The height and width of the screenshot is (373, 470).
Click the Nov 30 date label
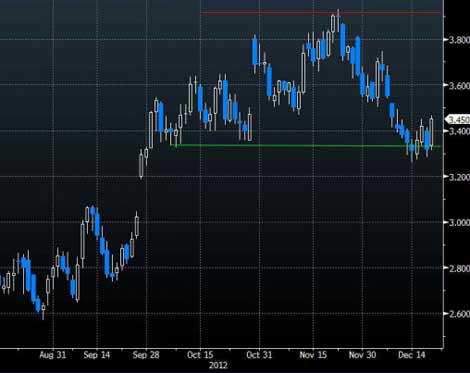pos(362,355)
